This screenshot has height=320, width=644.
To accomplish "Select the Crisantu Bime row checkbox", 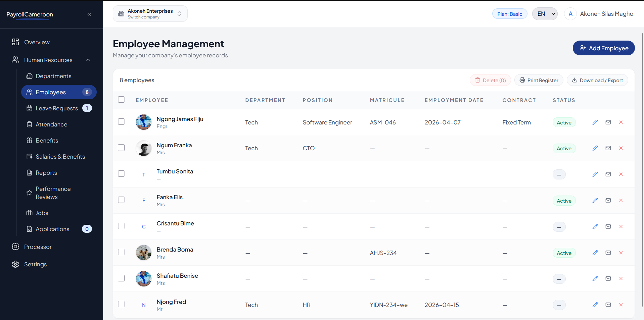I will [x=121, y=226].
